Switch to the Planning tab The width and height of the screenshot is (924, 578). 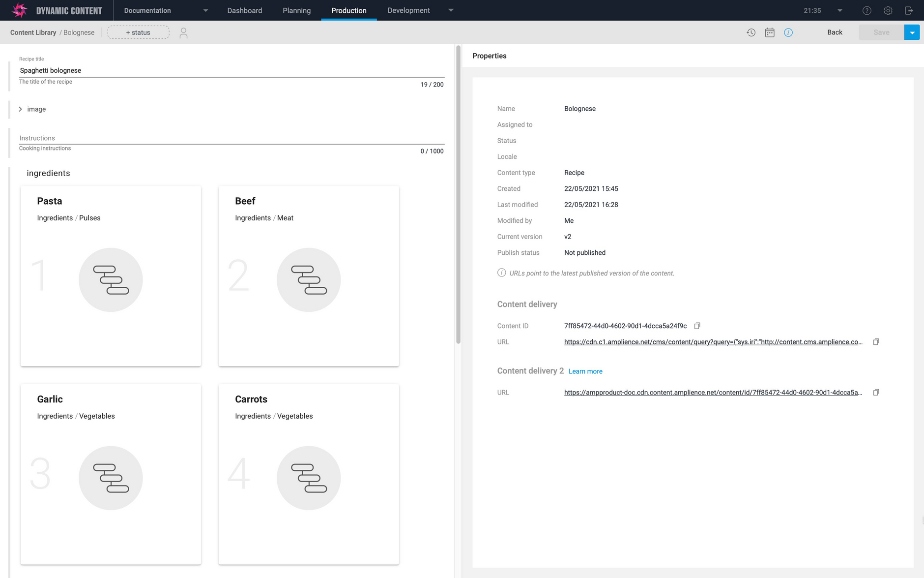pos(296,10)
